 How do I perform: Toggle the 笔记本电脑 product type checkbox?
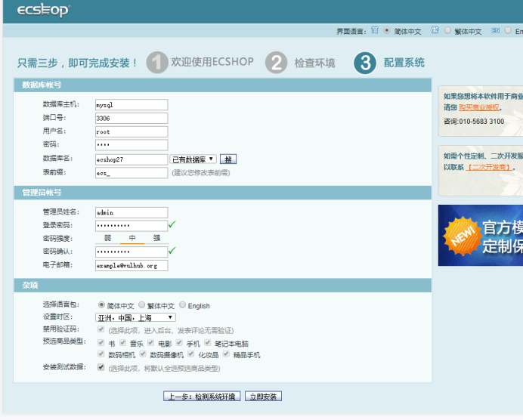click(208, 342)
